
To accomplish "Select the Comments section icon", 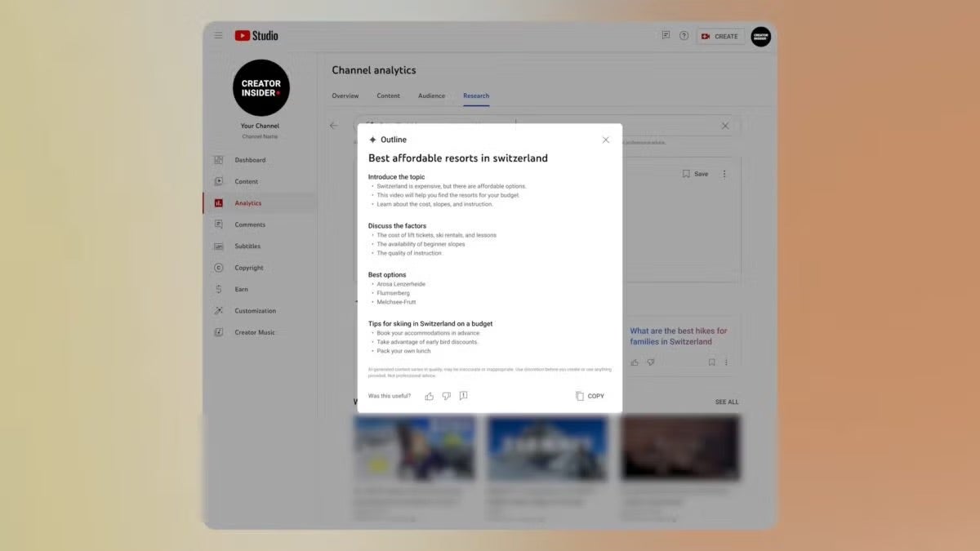I will [218, 224].
